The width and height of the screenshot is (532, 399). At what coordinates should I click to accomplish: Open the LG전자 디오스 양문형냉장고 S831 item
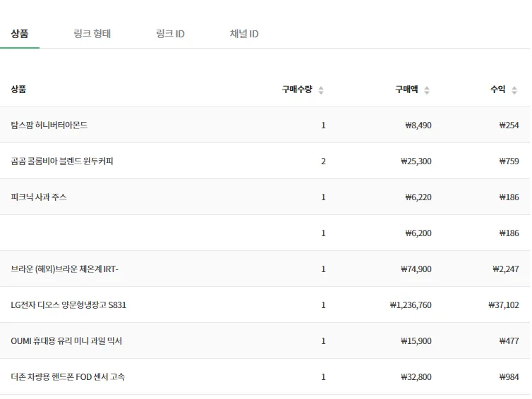(x=68, y=305)
